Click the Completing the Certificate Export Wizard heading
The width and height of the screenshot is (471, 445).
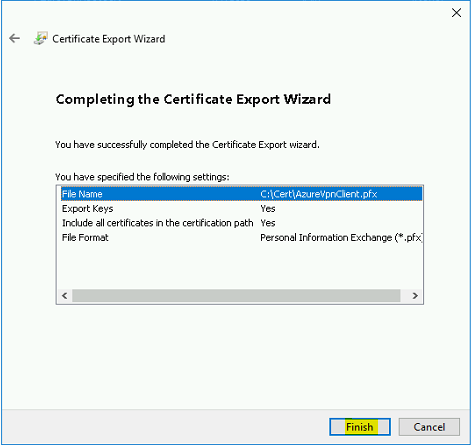click(193, 99)
